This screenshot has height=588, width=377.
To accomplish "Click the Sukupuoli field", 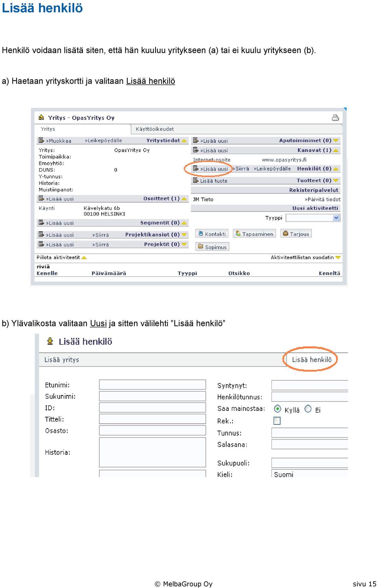I will point(310,463).
